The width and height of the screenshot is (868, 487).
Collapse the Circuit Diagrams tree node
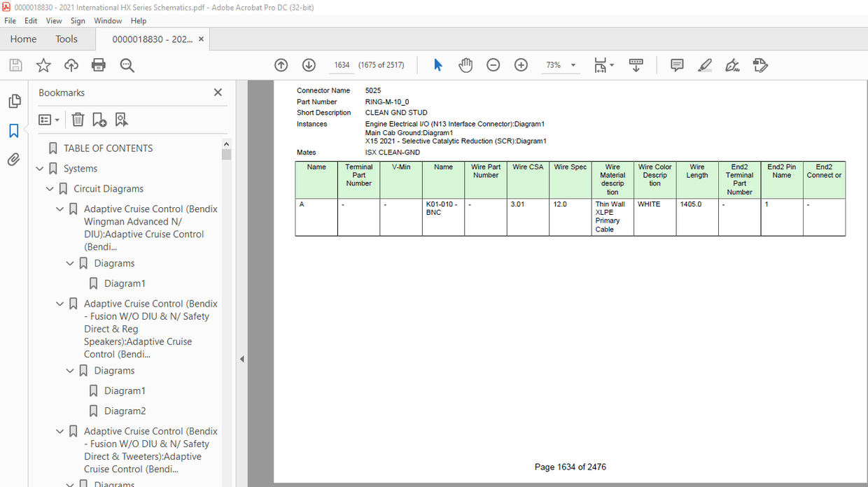[50, 189]
